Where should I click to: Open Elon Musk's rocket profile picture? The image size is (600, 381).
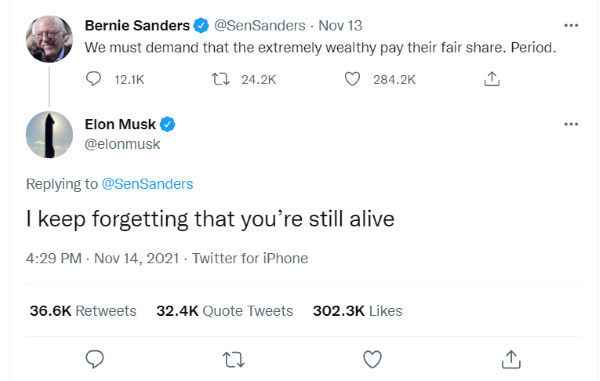pyautogui.click(x=49, y=135)
